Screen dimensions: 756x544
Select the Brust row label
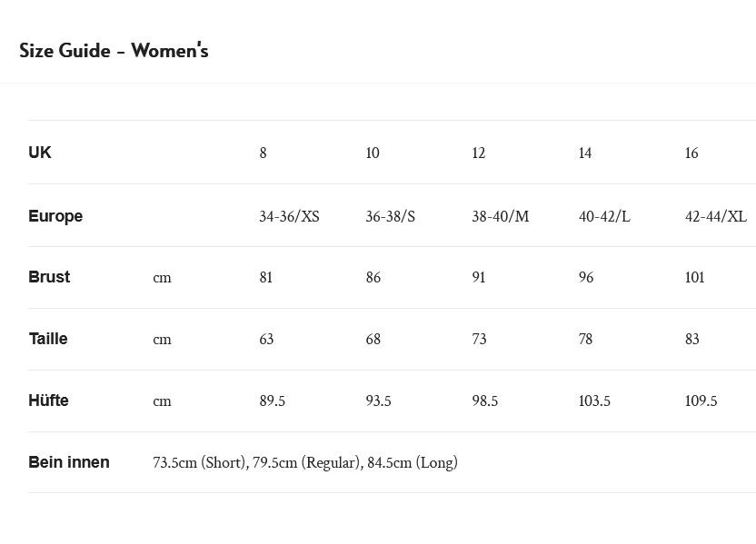coord(49,277)
